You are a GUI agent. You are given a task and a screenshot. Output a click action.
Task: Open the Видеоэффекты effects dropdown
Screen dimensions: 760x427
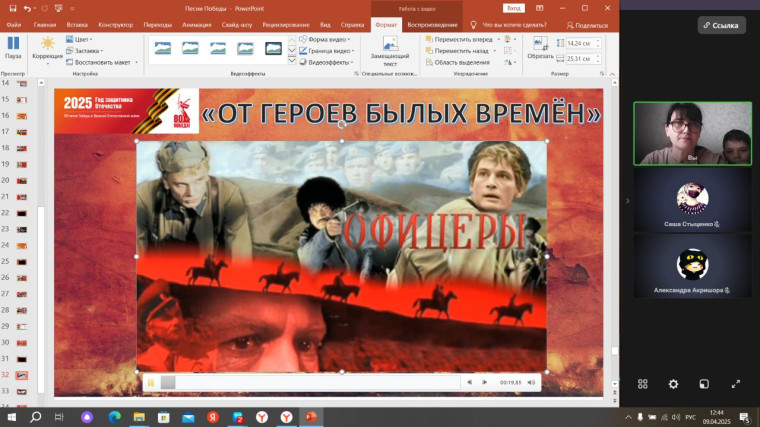[326, 62]
